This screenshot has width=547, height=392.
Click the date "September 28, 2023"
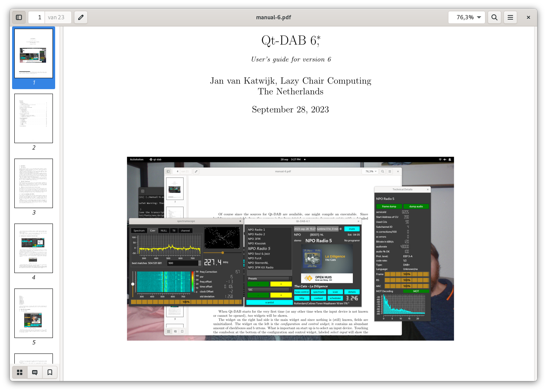click(x=290, y=110)
